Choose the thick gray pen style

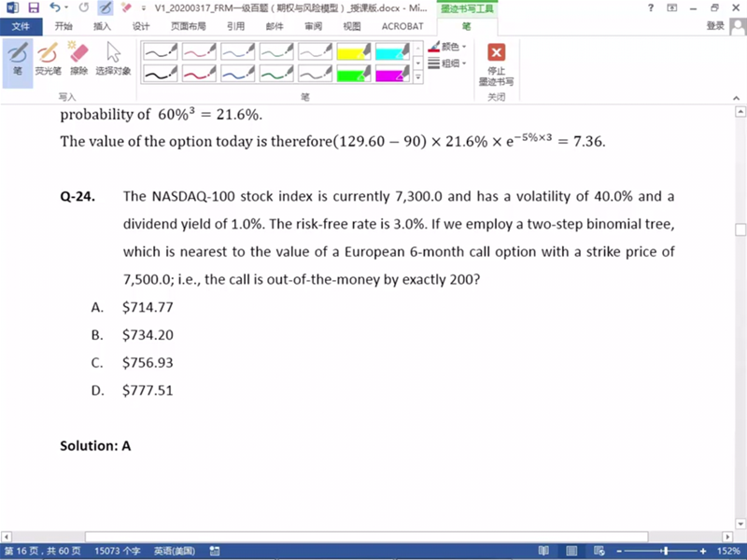(x=315, y=74)
